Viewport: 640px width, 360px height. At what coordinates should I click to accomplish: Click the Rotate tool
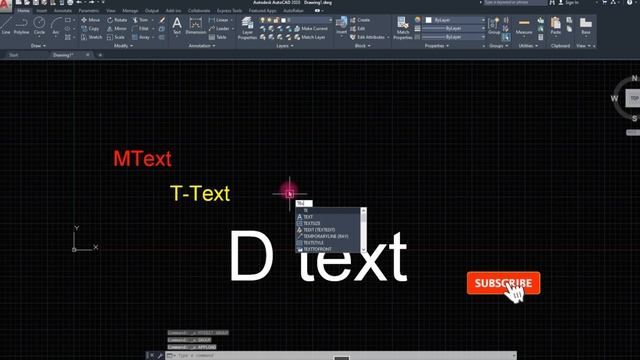pos(116,20)
